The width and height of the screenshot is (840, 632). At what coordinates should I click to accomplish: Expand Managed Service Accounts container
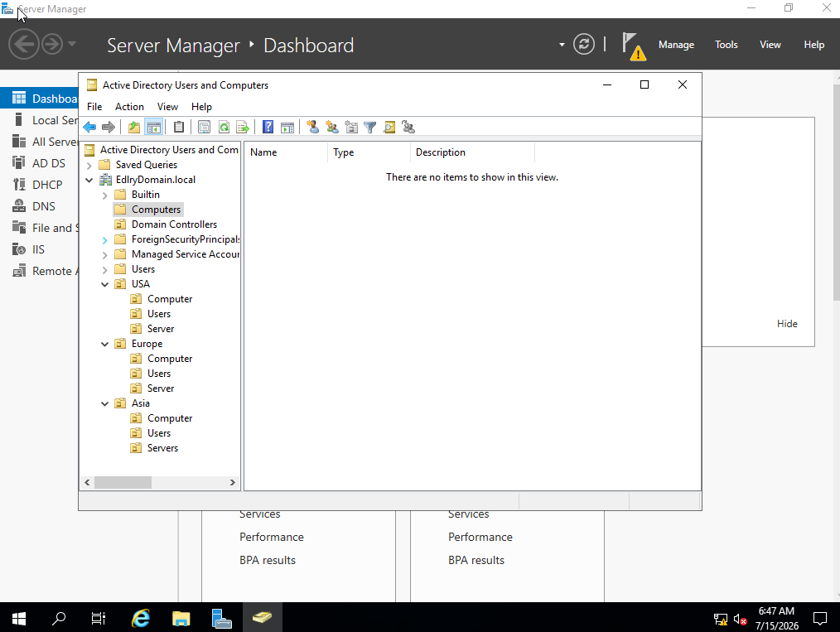pyautogui.click(x=105, y=255)
